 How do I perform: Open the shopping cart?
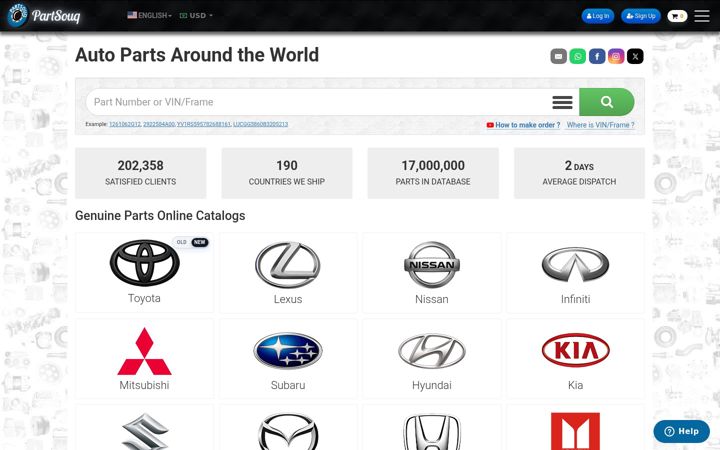pos(677,16)
